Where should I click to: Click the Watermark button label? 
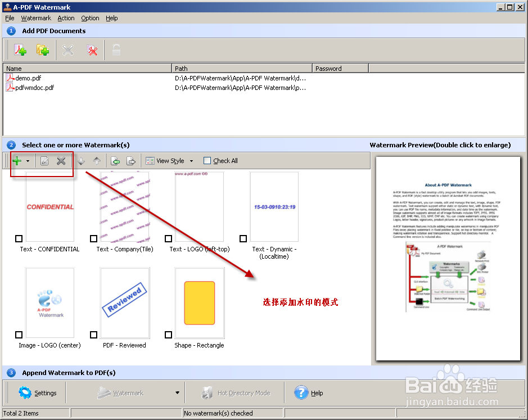[x=128, y=393]
